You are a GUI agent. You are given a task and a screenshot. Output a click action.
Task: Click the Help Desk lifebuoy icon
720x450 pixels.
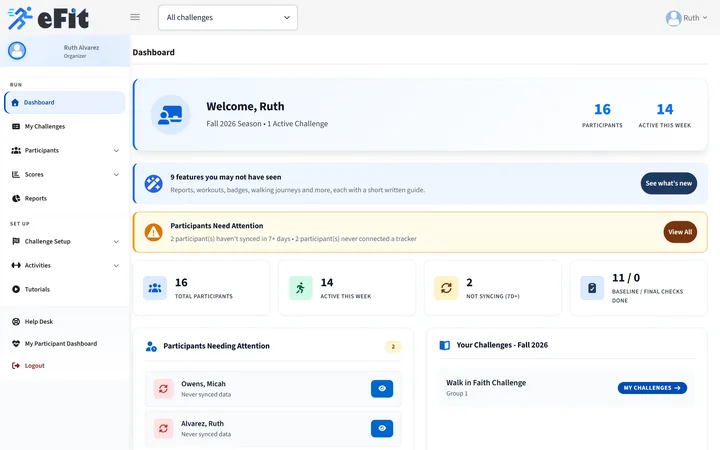[16, 321]
